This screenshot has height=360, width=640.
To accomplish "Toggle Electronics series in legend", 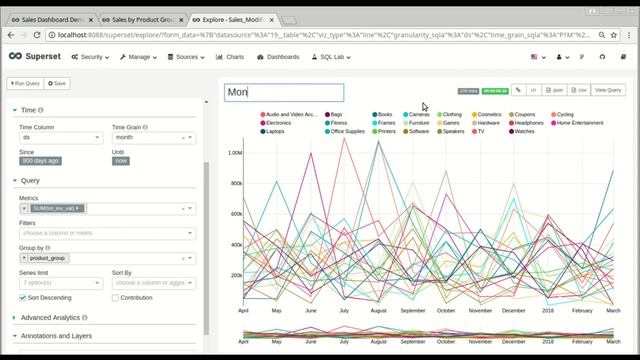I will (276, 123).
